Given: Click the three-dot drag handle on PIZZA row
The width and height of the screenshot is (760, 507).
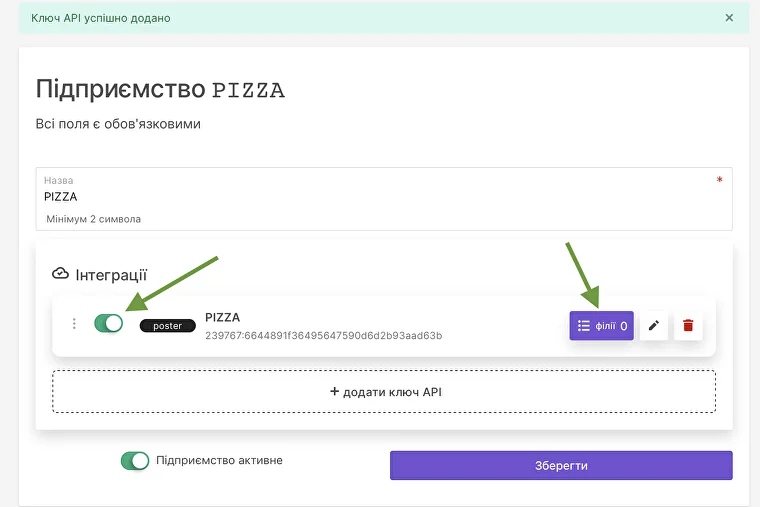Looking at the screenshot, I should tap(73, 324).
